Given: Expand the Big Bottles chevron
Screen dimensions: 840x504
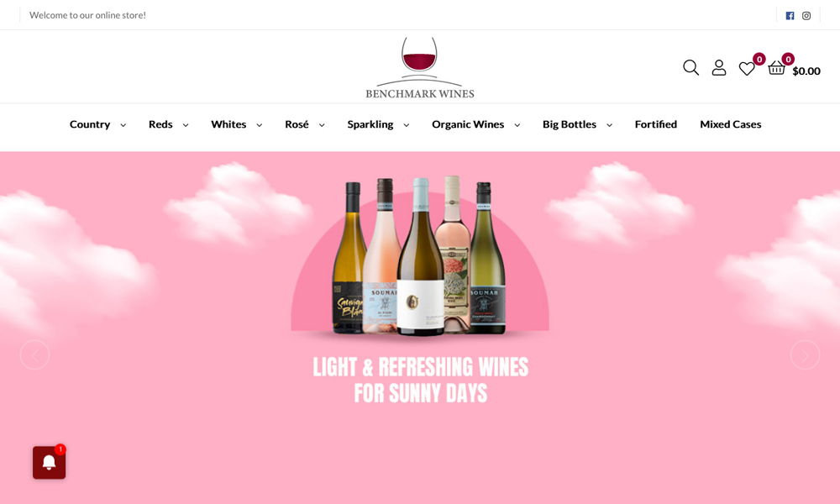Looking at the screenshot, I should (x=610, y=125).
